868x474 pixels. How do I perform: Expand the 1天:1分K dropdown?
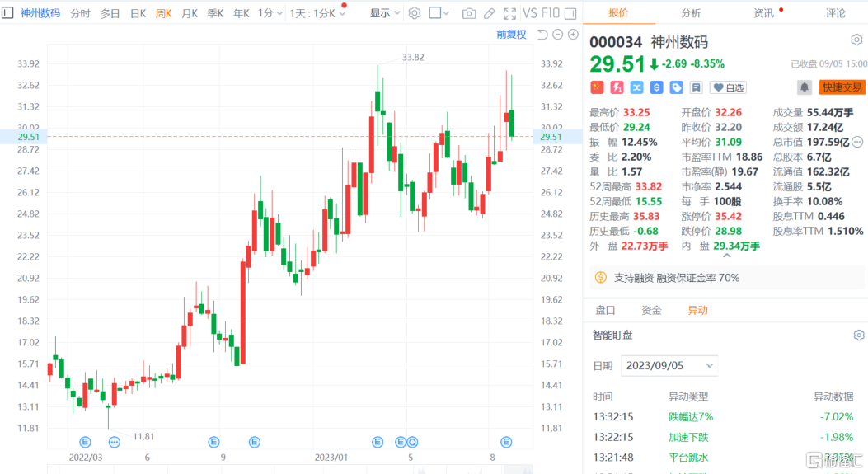(317, 12)
